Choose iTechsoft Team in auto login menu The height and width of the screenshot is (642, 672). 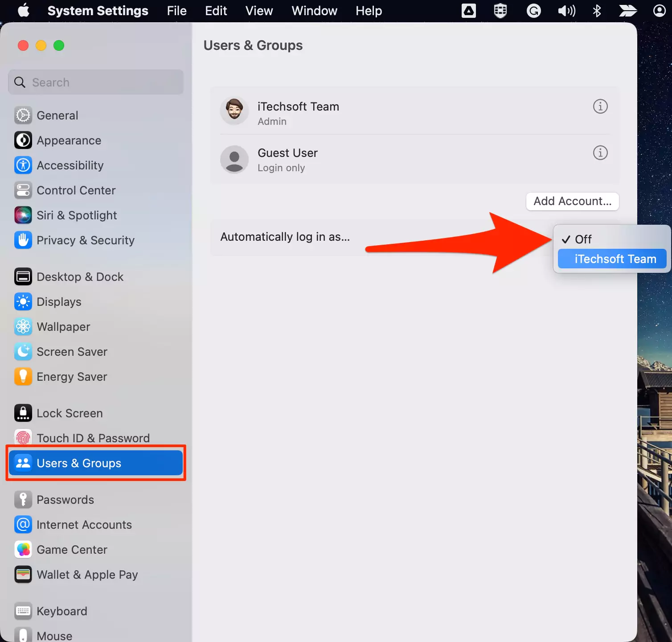click(612, 259)
